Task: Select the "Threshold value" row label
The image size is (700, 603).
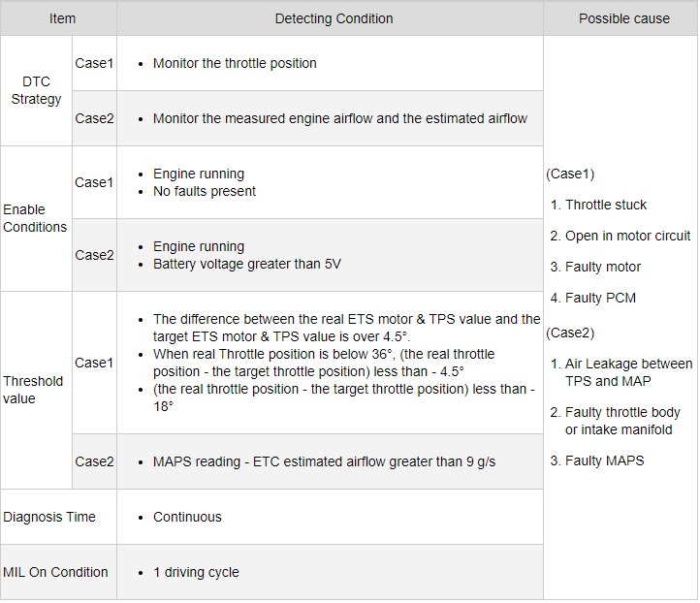Action: 33,390
